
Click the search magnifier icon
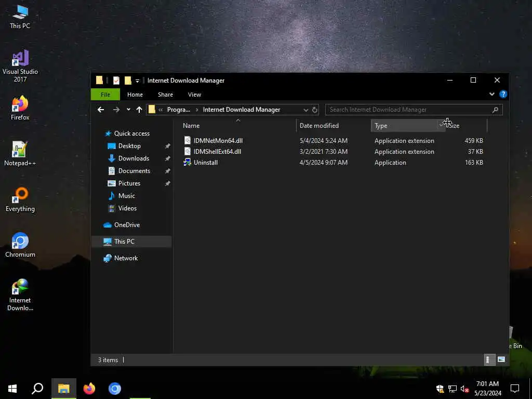495,110
